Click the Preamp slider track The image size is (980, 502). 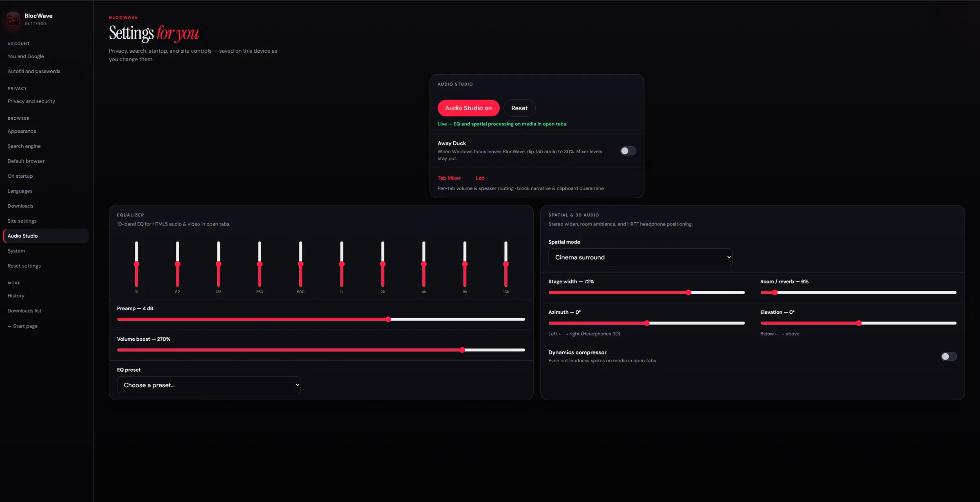pyautogui.click(x=321, y=319)
